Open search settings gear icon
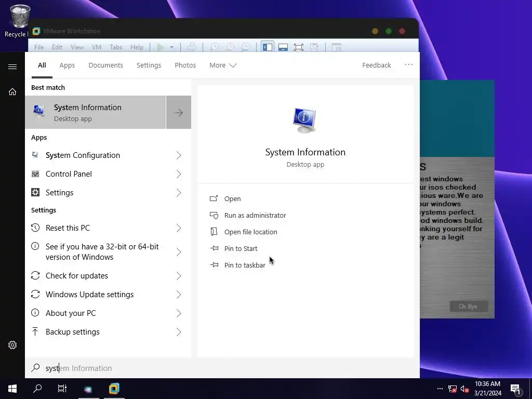 click(x=12, y=345)
